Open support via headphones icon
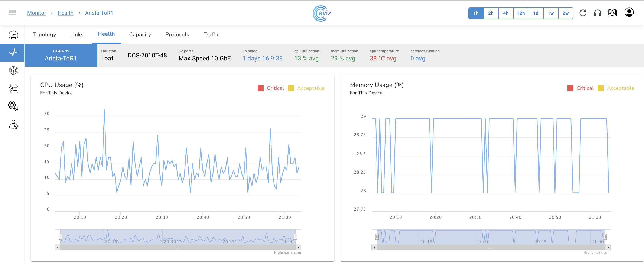This screenshot has width=644, height=264. [x=598, y=13]
